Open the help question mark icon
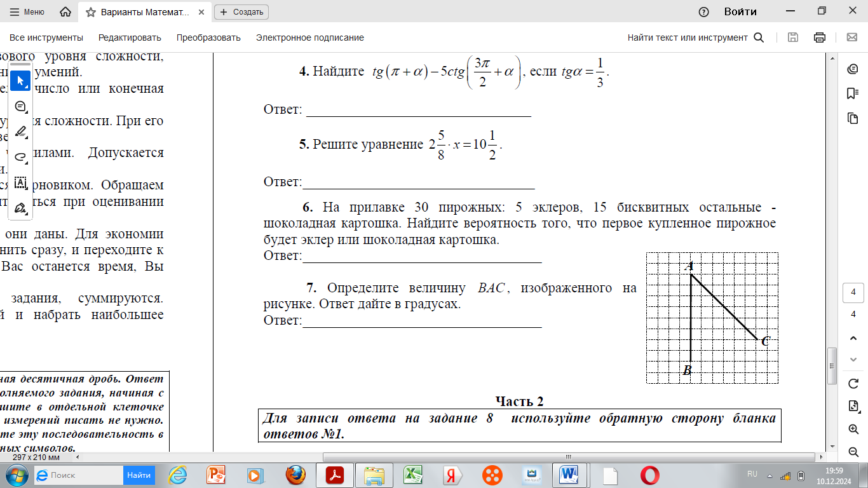Screen dimensions: 868x488 [703, 11]
